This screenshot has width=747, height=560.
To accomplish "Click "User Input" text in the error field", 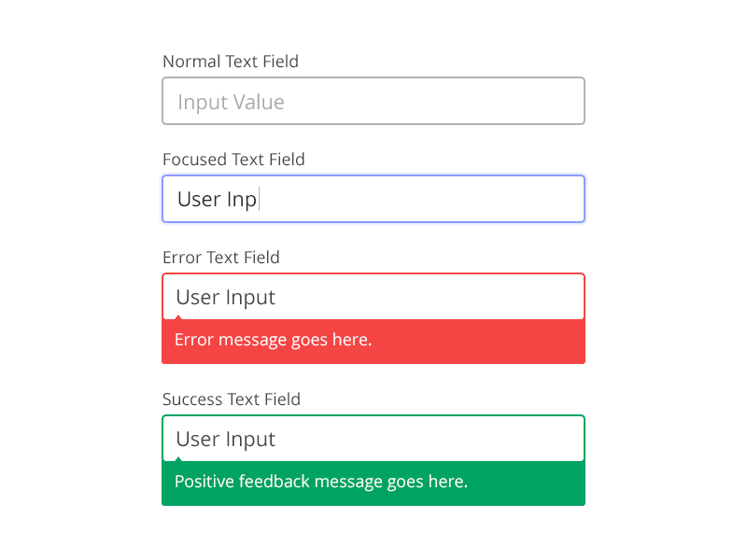I will [226, 298].
